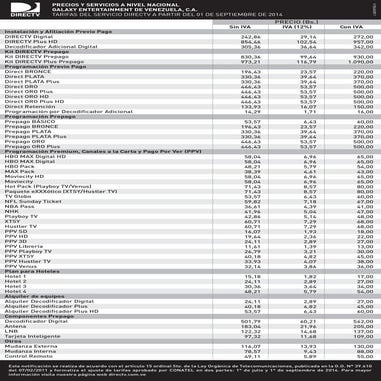Click the 'Hot Pack (Playboy TV/Venus)' label
The width and height of the screenshot is (381, 381).
coord(48,187)
